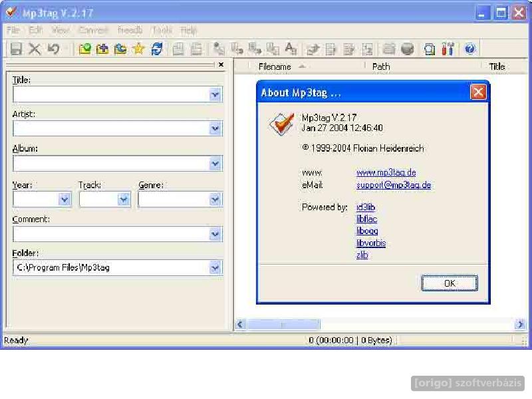
Task: Open the View menu
Action: pos(61,30)
